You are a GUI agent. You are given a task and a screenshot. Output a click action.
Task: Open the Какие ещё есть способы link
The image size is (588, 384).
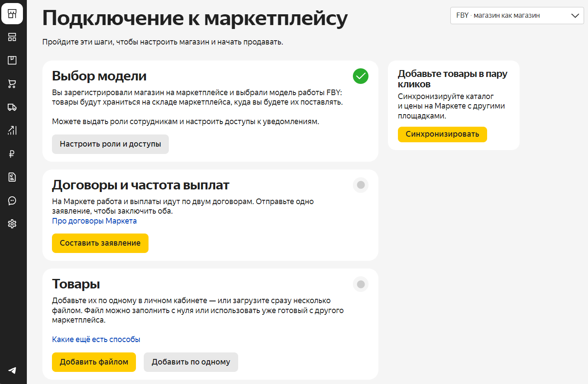click(96, 339)
